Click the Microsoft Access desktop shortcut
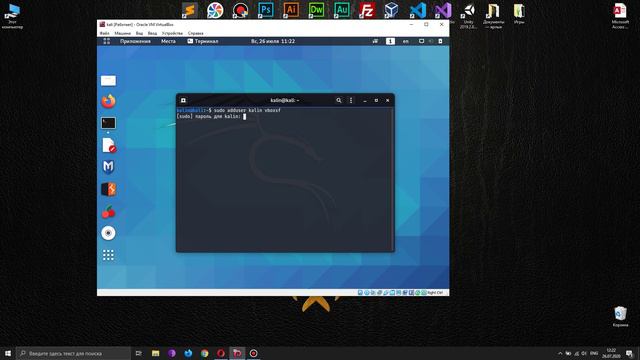Image resolution: width=640 pixels, height=360 pixels. (x=620, y=16)
